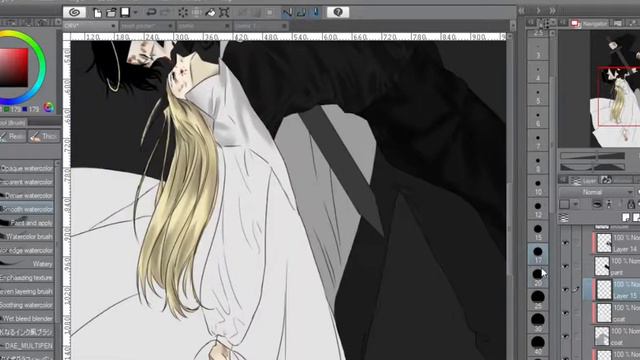Click the Navigator preview thumbnail

point(615,89)
